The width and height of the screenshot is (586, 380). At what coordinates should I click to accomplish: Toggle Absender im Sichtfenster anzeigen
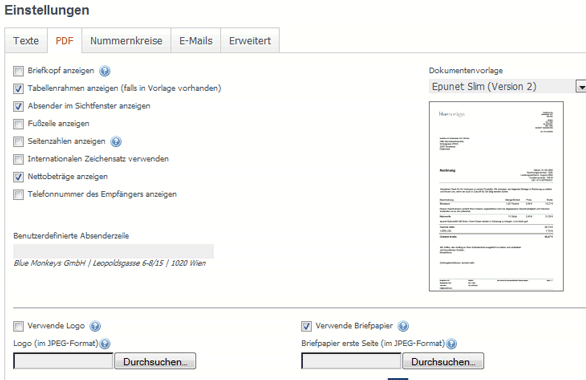pos(18,106)
